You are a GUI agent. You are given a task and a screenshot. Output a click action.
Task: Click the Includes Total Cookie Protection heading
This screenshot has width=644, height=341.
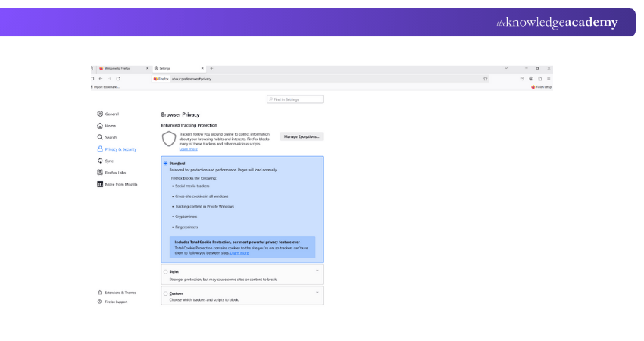click(237, 242)
